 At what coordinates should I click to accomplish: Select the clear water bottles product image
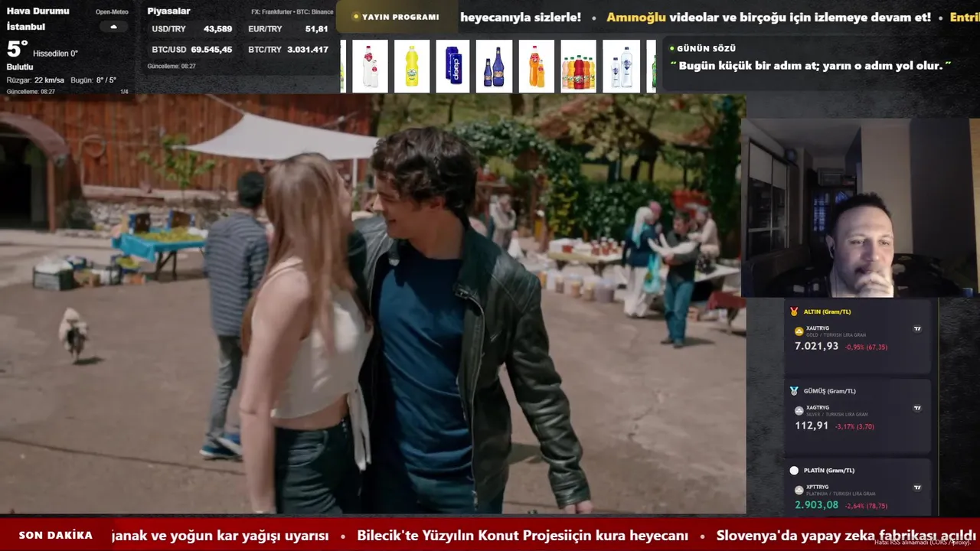click(x=621, y=66)
